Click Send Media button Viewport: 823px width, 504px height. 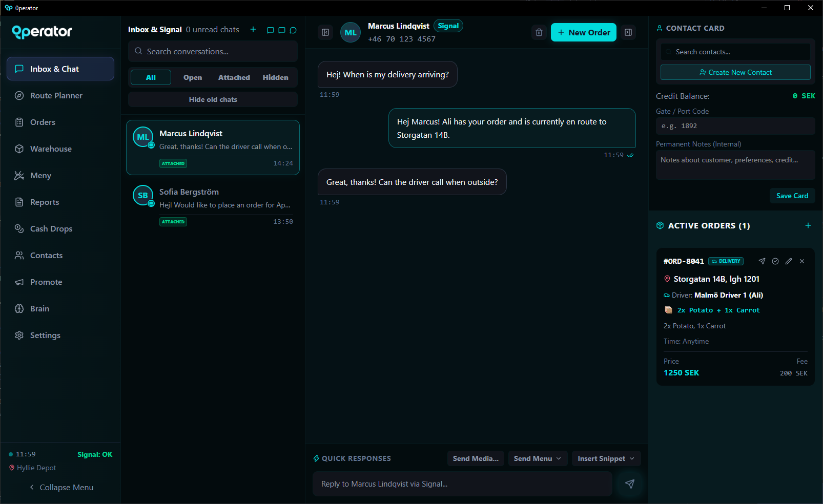point(476,458)
